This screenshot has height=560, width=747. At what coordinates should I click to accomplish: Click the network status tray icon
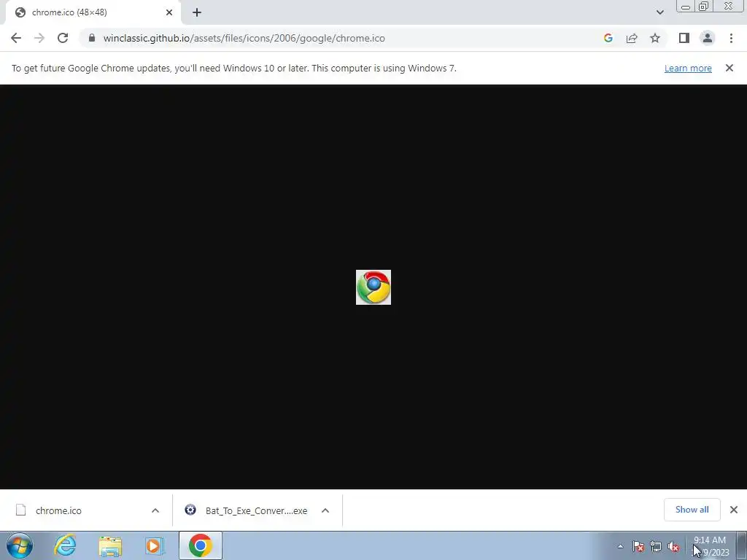pyautogui.click(x=656, y=546)
